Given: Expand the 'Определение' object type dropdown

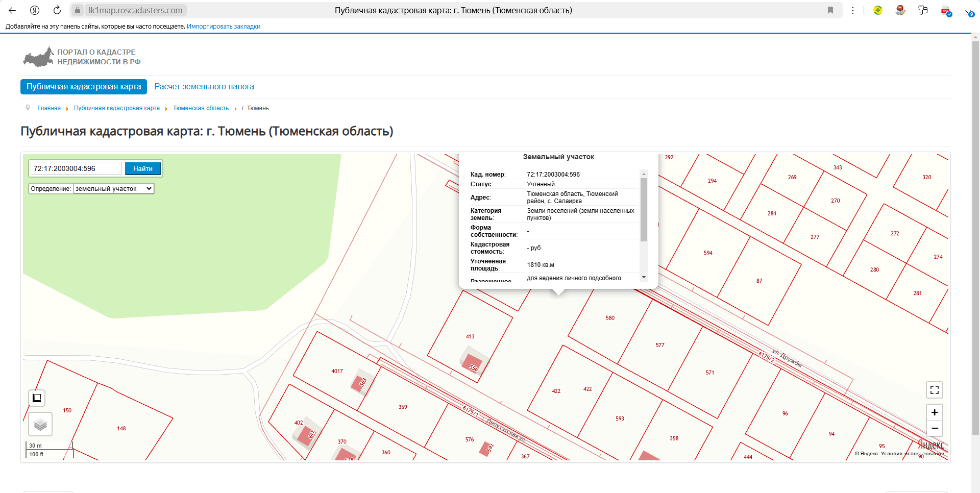Looking at the screenshot, I should click(x=113, y=189).
